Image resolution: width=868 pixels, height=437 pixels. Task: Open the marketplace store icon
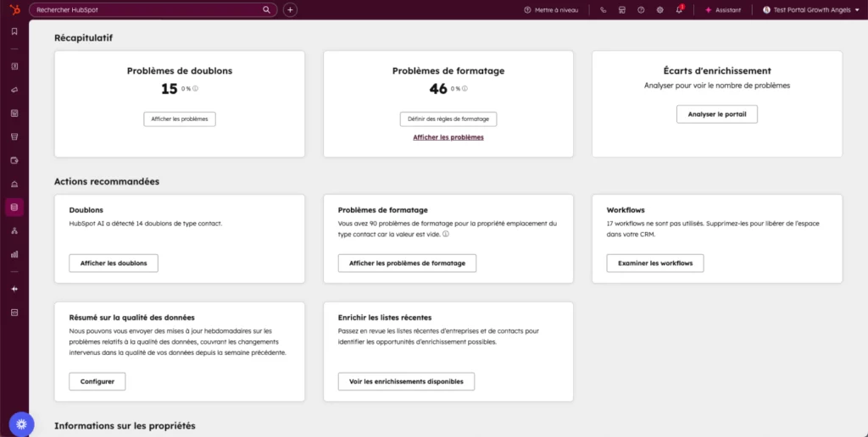pos(621,10)
